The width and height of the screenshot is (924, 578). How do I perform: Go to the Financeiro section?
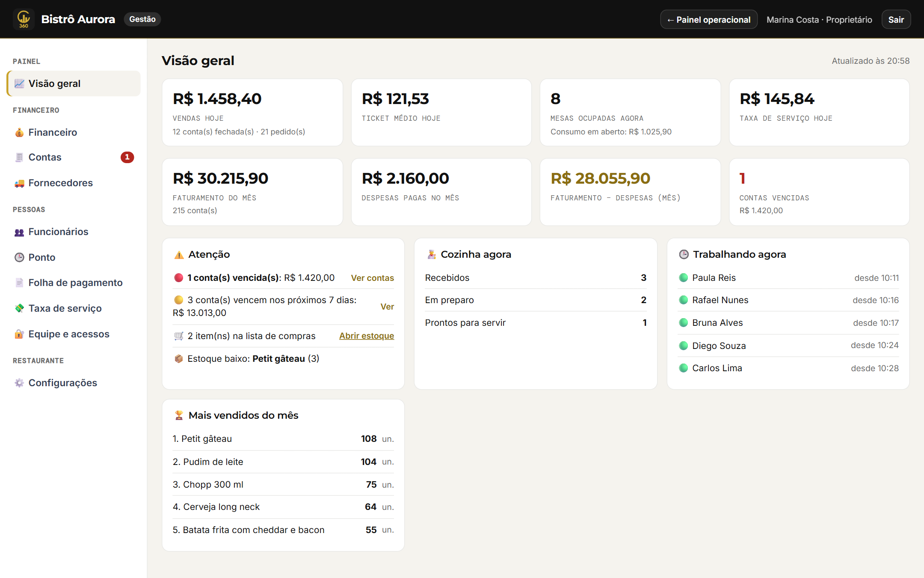tap(74, 132)
